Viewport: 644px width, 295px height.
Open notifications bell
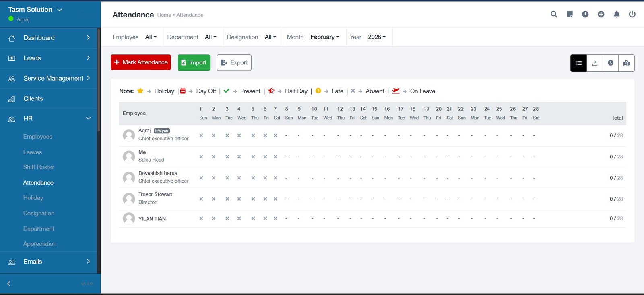pos(617,15)
